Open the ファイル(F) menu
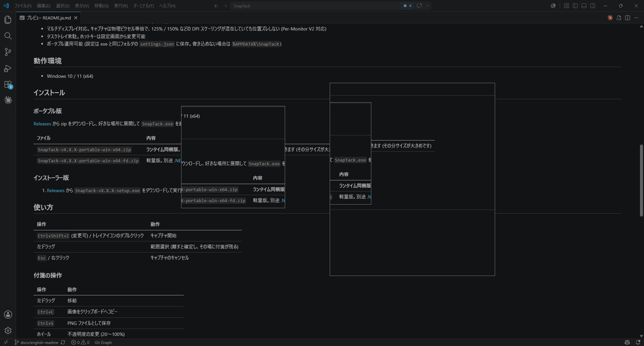Image resolution: width=644 pixels, height=346 pixels. 23,6
